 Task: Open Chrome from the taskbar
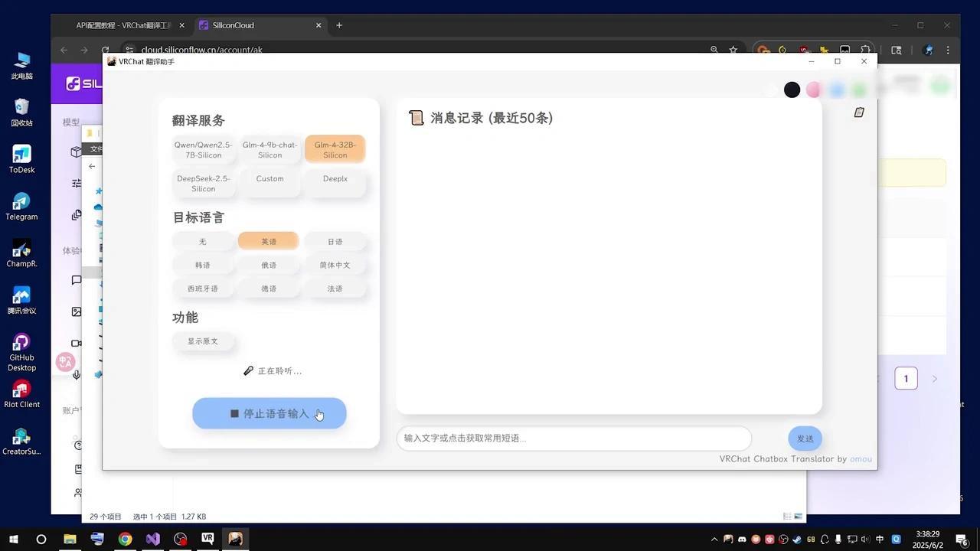(125, 540)
